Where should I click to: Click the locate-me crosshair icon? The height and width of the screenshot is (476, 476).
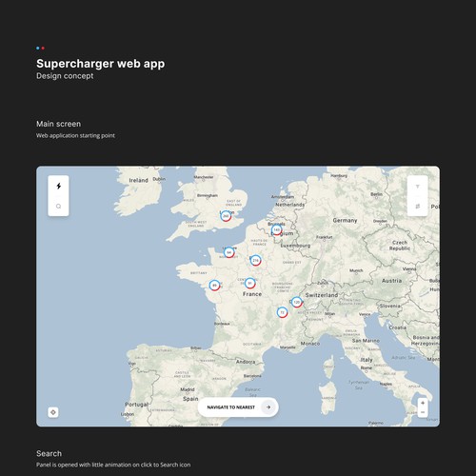[x=53, y=412]
